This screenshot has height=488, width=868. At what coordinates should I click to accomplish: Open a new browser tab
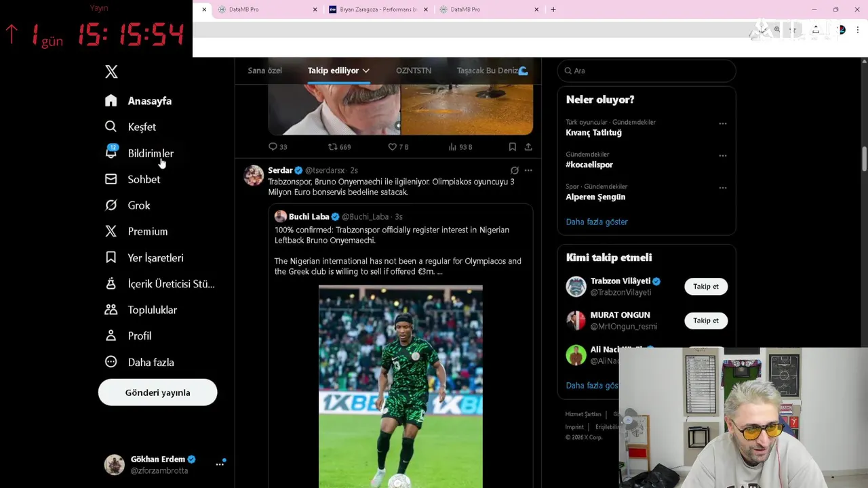tap(553, 9)
